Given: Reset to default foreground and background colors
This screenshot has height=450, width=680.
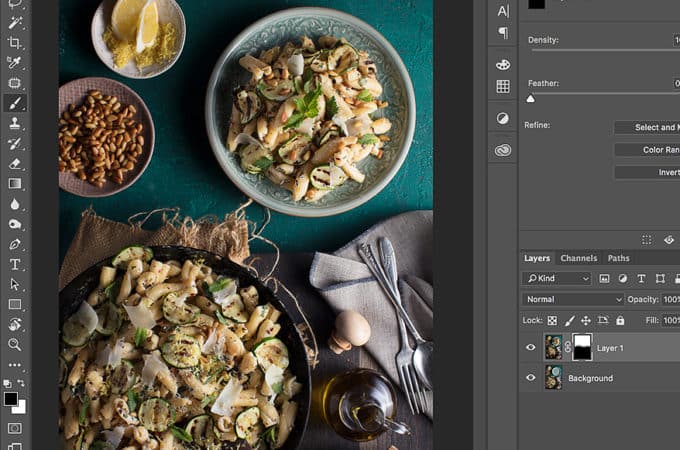Looking at the screenshot, I should coord(7,383).
